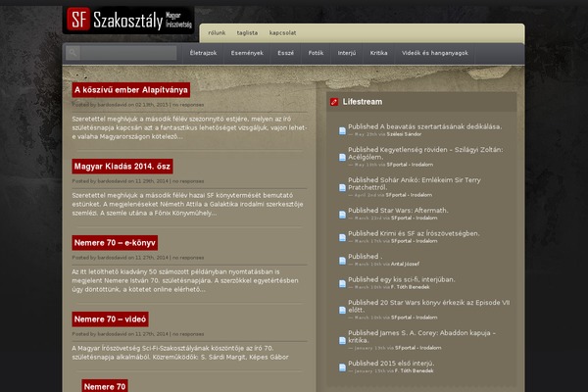Open 'Kegyetlenség röviden – Szilágyi Zoltán' link

tap(425, 154)
